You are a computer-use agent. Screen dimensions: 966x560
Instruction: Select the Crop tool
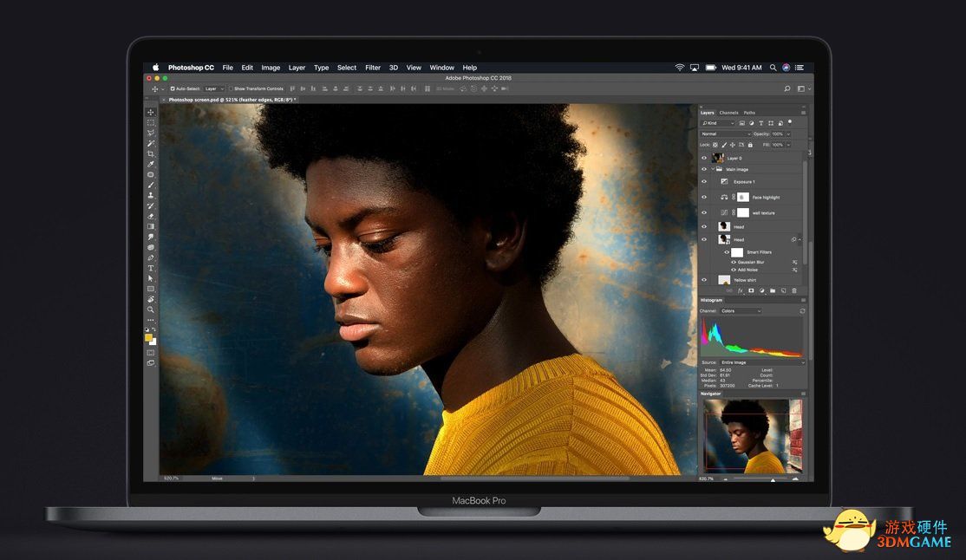click(x=151, y=154)
